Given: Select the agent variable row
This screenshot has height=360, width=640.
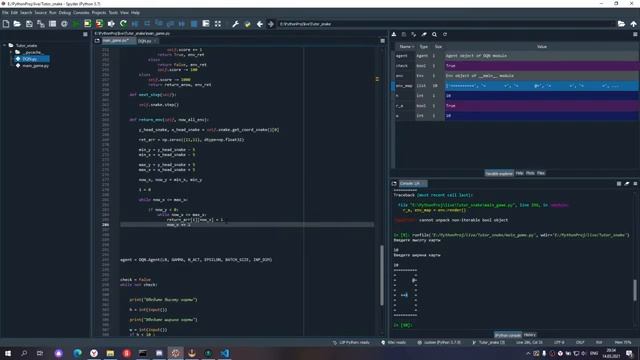Looking at the screenshot, I should [516, 56].
